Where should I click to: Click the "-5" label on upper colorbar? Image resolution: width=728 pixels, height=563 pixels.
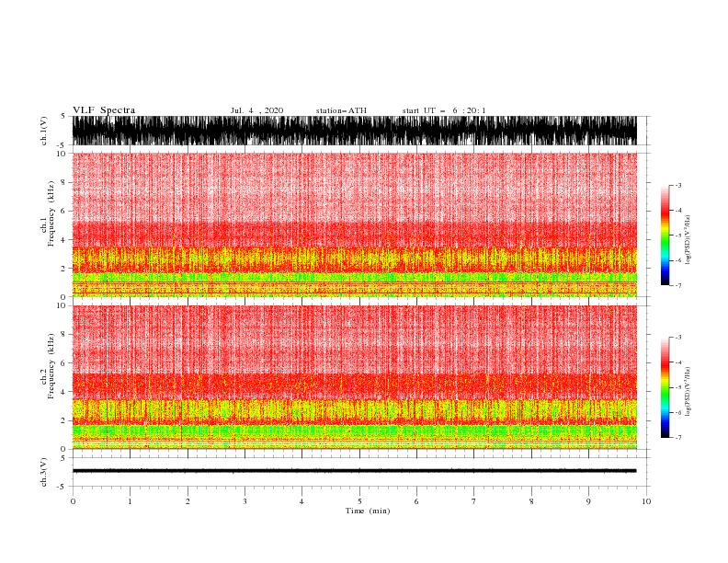[678, 236]
